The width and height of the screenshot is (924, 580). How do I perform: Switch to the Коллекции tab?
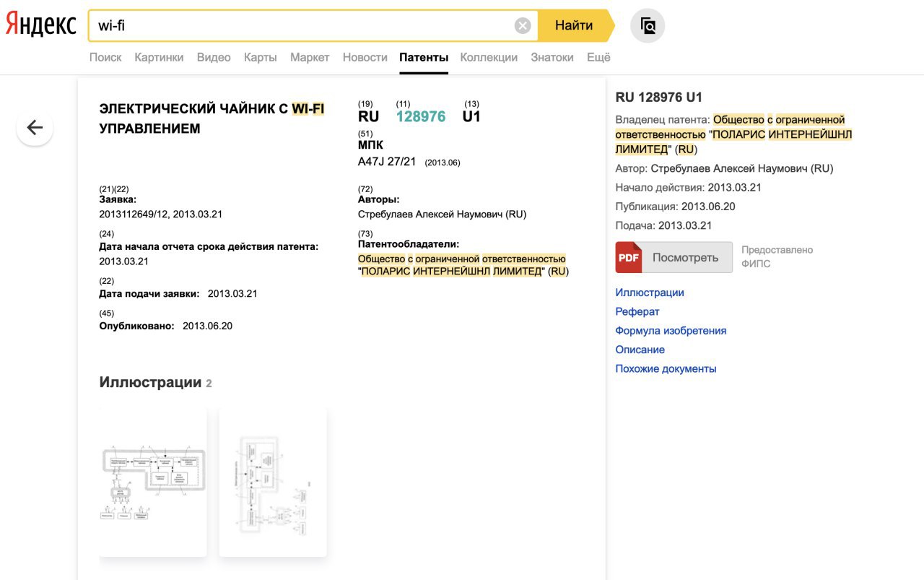coord(489,57)
